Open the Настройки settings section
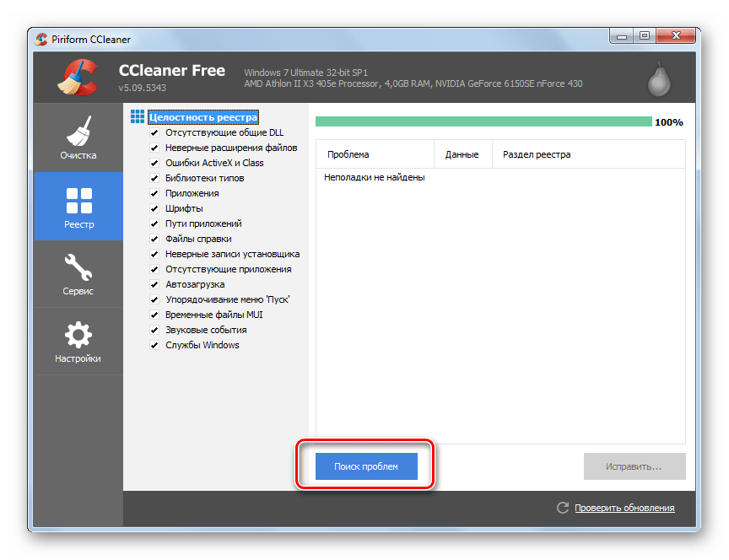729x560 pixels. pyautogui.click(x=78, y=342)
